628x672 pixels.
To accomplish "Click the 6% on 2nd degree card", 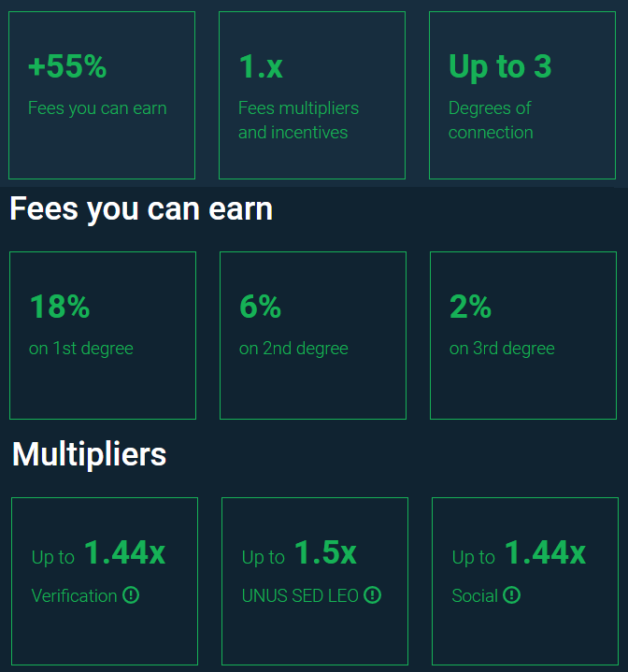I will 313,336.
